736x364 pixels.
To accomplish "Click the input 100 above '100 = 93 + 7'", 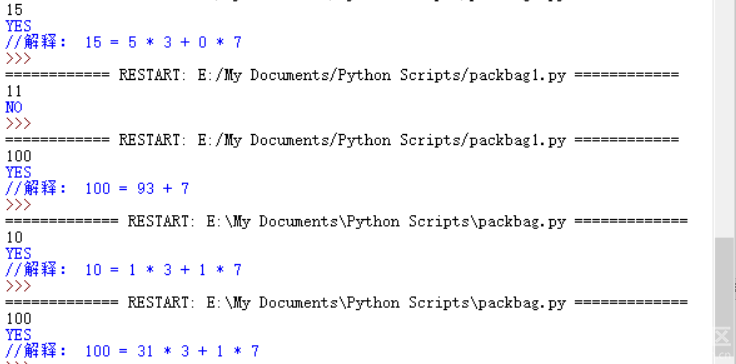I will [x=18, y=156].
